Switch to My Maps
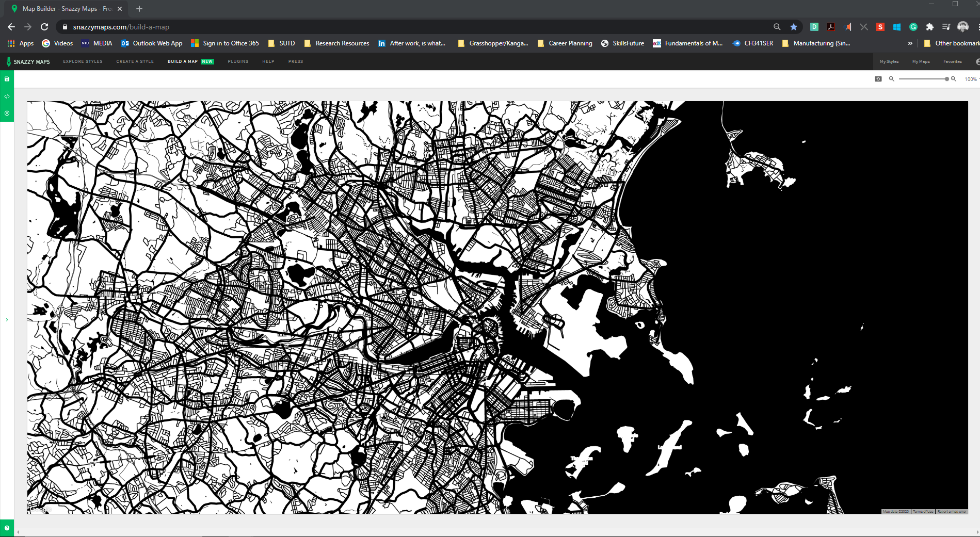This screenshot has width=980, height=537. (x=921, y=61)
